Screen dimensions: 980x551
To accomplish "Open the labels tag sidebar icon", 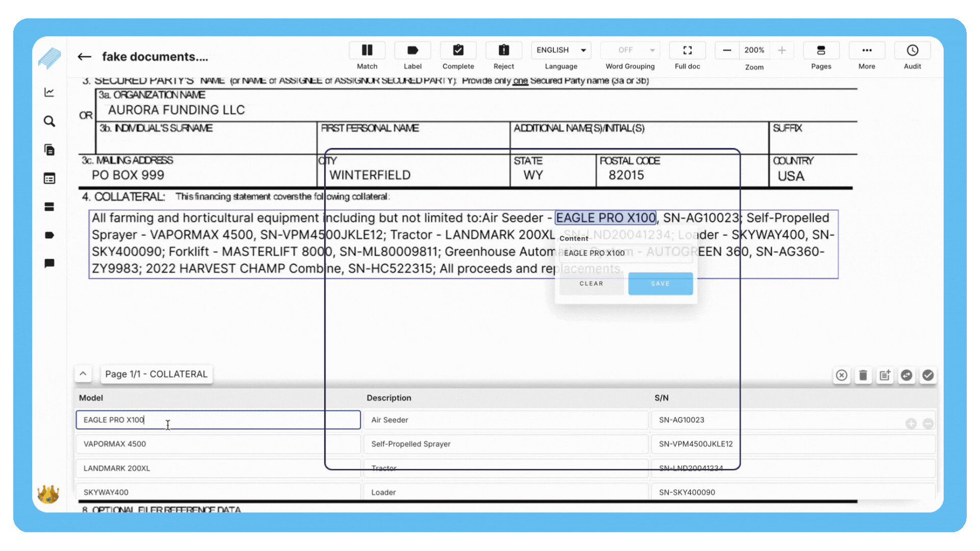I will [x=50, y=235].
